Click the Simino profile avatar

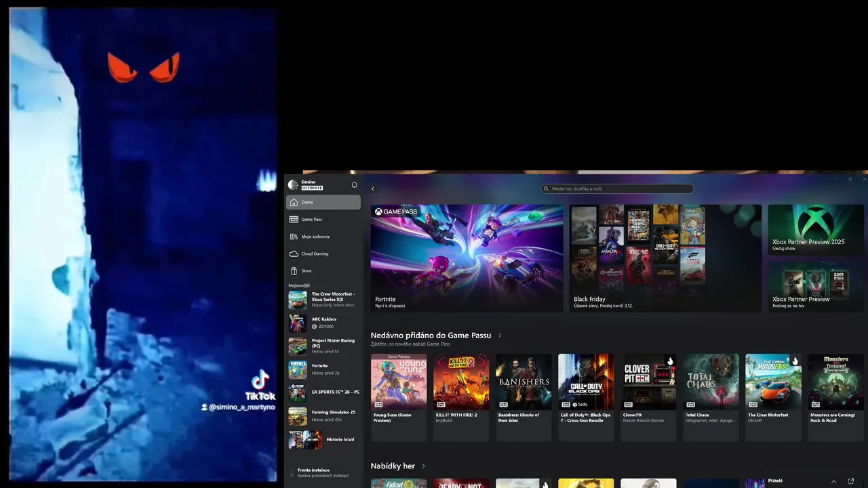293,185
